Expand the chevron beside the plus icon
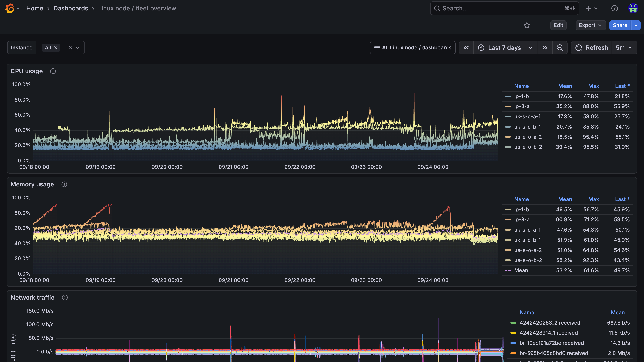The width and height of the screenshot is (644, 362). pos(596,8)
